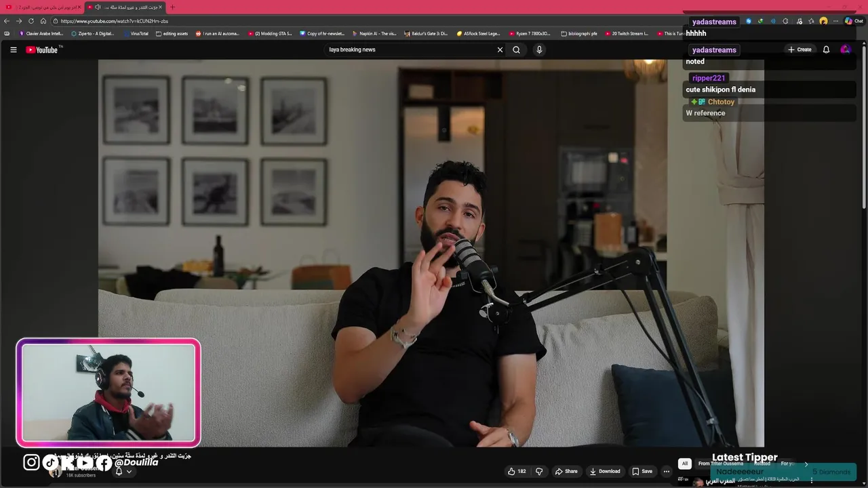Screen dimensions: 868x488
Task: Open 'ASRock Steel Lege...' bookmark
Action: pos(478,33)
